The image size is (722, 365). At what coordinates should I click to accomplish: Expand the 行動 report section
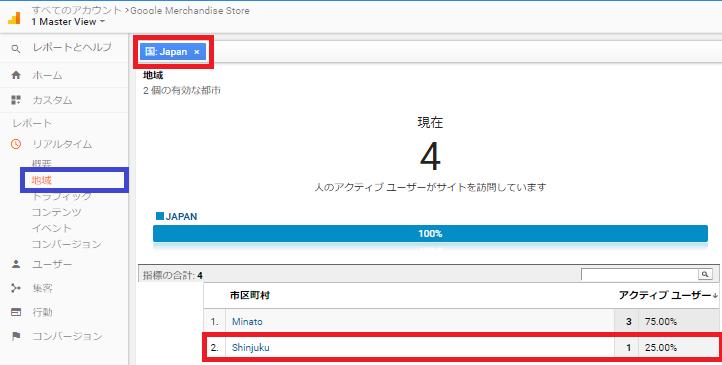point(42,313)
